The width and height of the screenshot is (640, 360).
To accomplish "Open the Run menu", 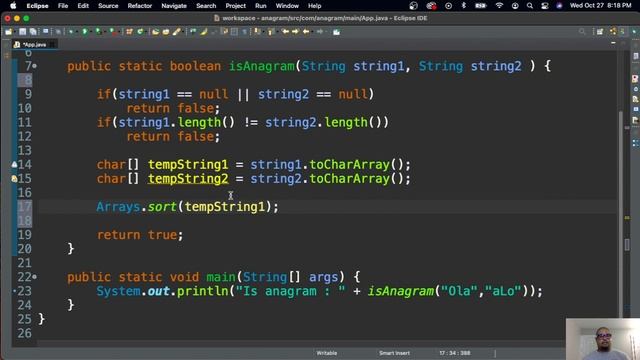I will 260,6.
